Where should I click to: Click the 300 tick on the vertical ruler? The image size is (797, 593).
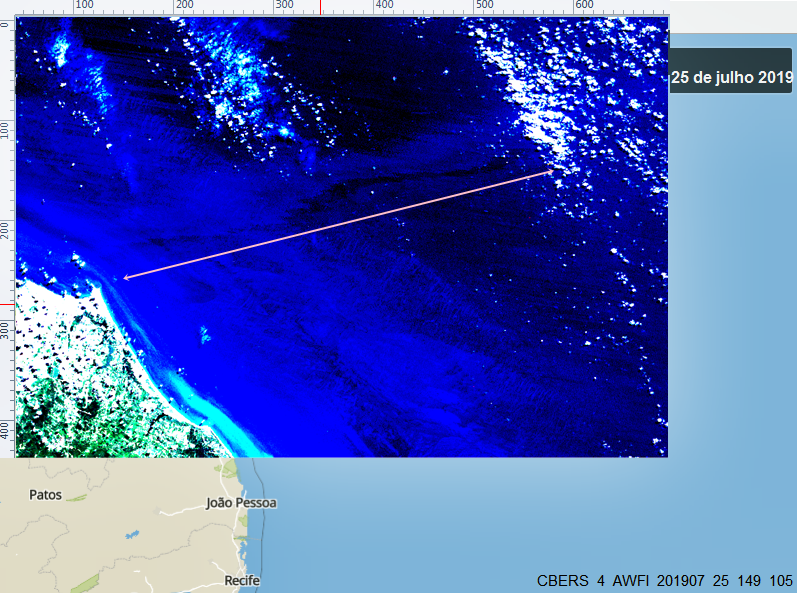[x=5, y=331]
